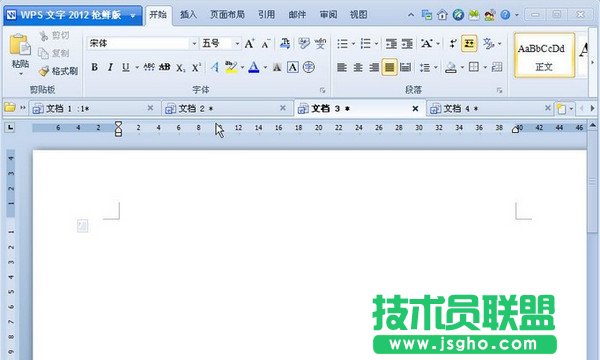The image size is (600, 360).
Task: Expand the numbered list dropdown arrow
Action: 377,44
